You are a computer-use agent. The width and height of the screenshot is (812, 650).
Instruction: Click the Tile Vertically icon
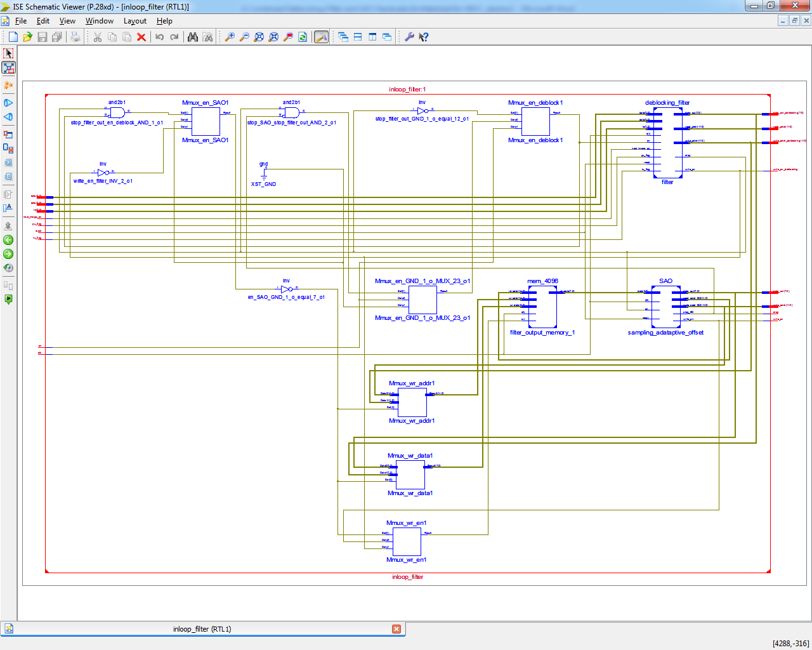[x=372, y=37]
